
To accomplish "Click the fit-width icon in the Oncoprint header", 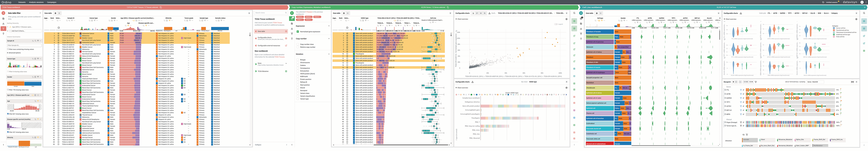I will (853, 82).
